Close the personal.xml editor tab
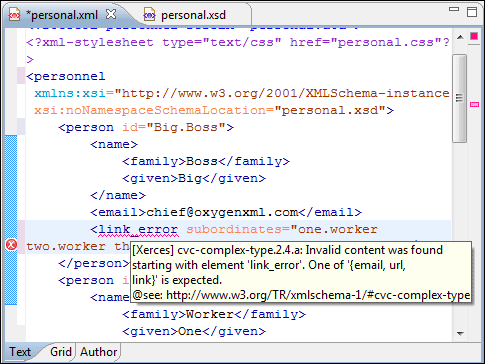The image size is (485, 364). click(111, 14)
